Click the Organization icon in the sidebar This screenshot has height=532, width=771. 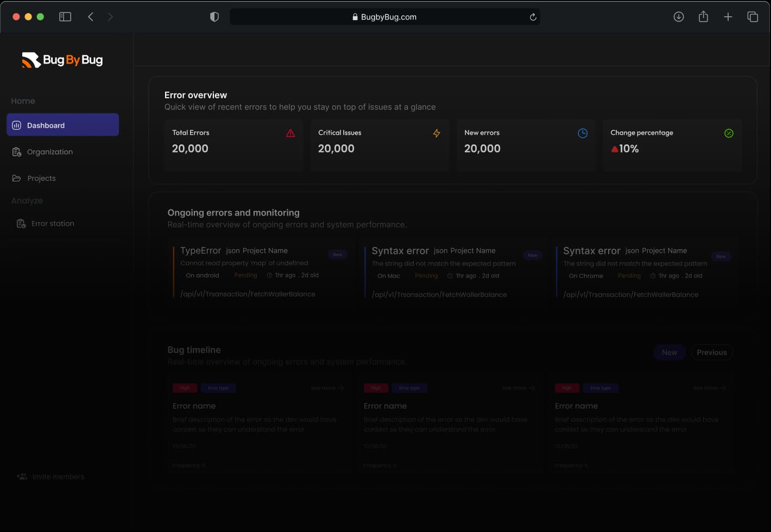(17, 151)
